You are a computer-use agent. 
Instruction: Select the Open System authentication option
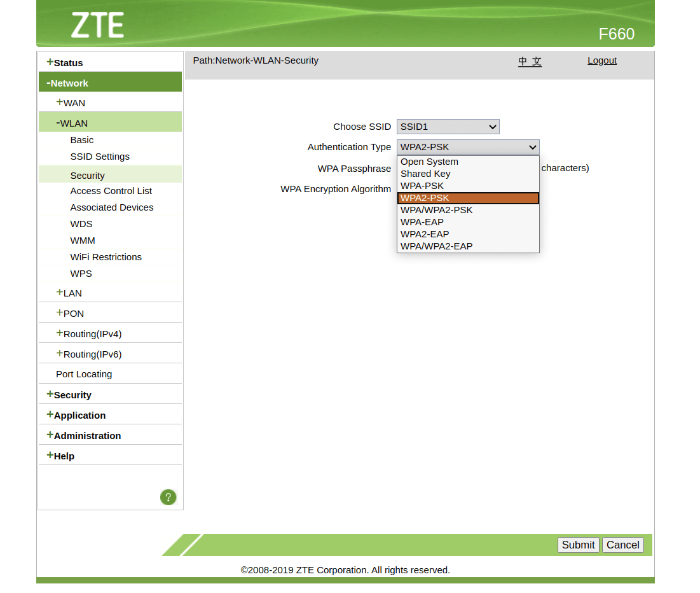point(468,162)
